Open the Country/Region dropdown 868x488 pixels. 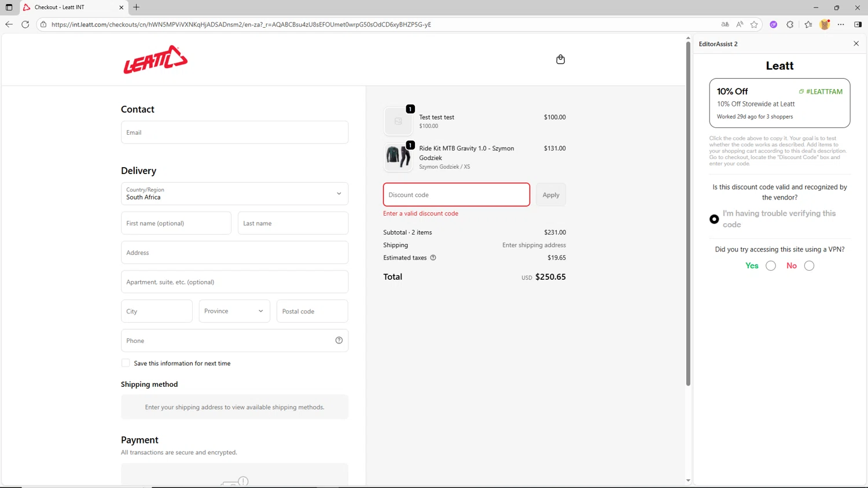click(234, 194)
